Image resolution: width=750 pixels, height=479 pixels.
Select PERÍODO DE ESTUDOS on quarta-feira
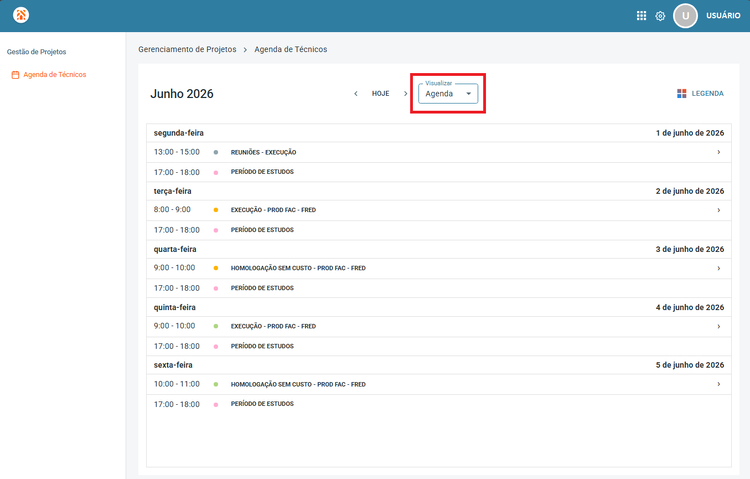[262, 288]
